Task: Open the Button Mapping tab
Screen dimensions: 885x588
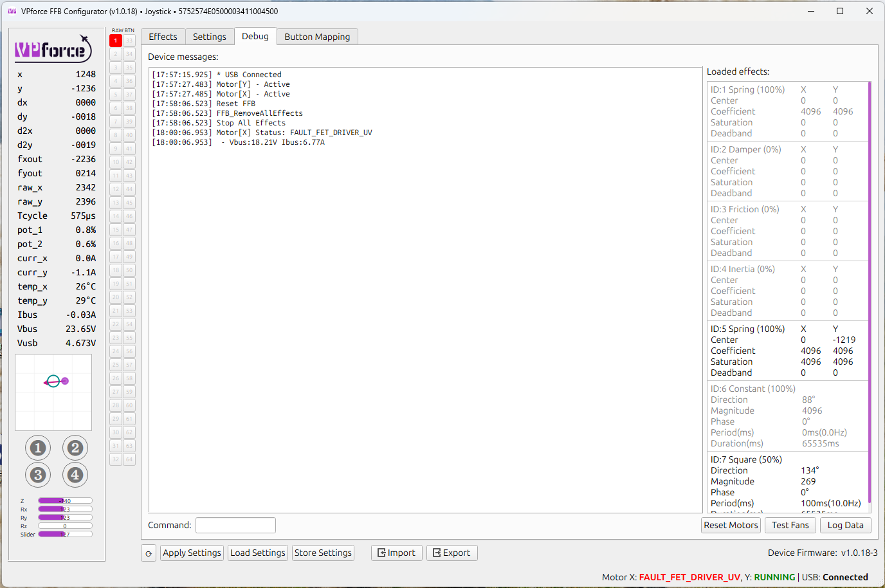Action: (x=317, y=37)
